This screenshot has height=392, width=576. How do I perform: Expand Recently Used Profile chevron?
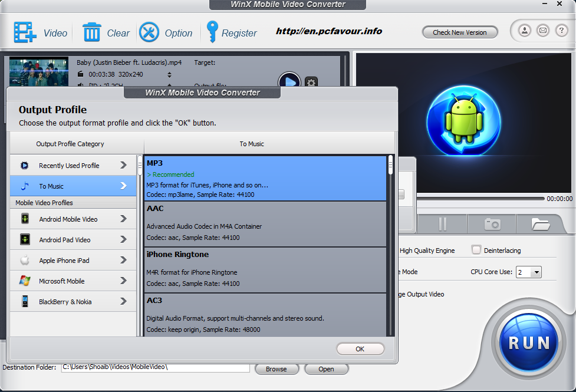pos(123,165)
